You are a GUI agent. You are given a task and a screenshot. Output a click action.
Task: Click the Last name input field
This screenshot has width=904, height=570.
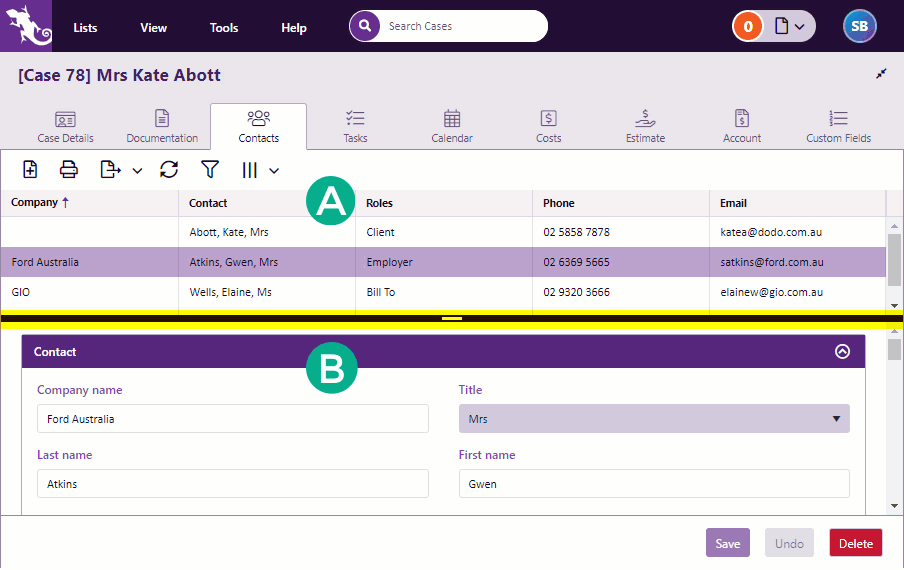(232, 484)
